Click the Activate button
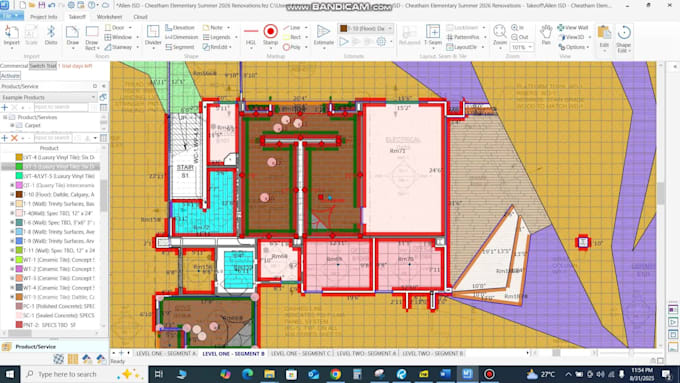This screenshot has height=383, width=680. coord(10,75)
